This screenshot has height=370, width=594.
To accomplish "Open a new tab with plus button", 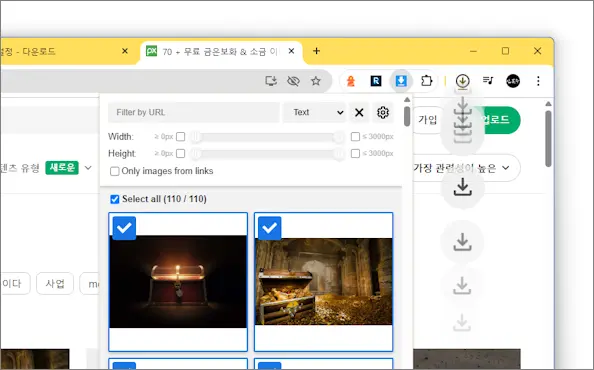I will [316, 51].
